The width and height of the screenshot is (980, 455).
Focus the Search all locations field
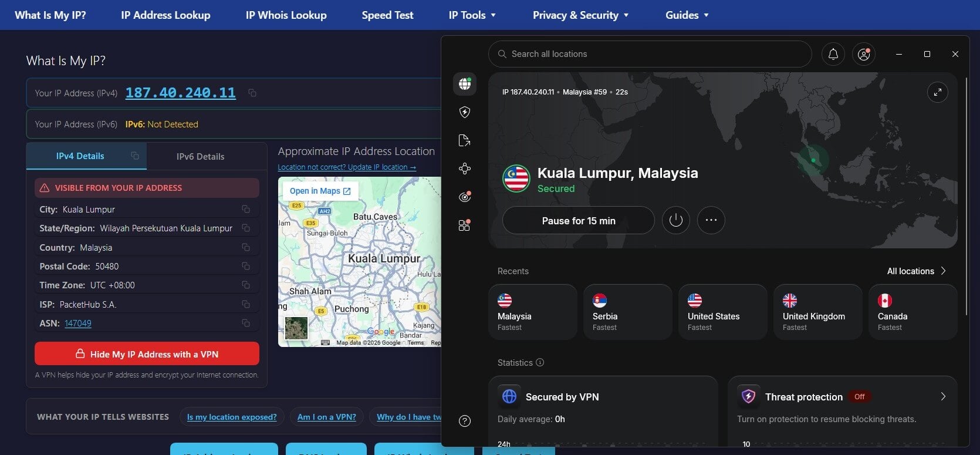(x=650, y=54)
